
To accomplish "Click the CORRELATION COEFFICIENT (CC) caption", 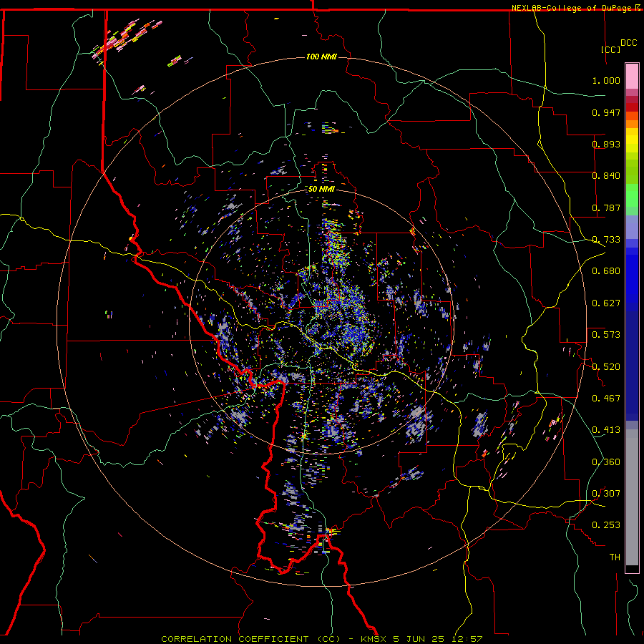I will click(x=250, y=639).
